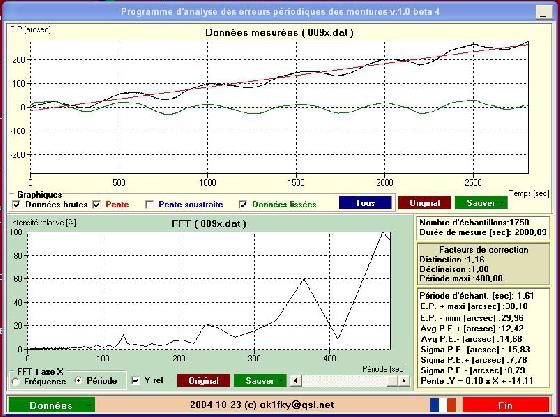This screenshot has height=417, width=560.
Task: Click the E.P. + maxi result line
Action: point(474,306)
